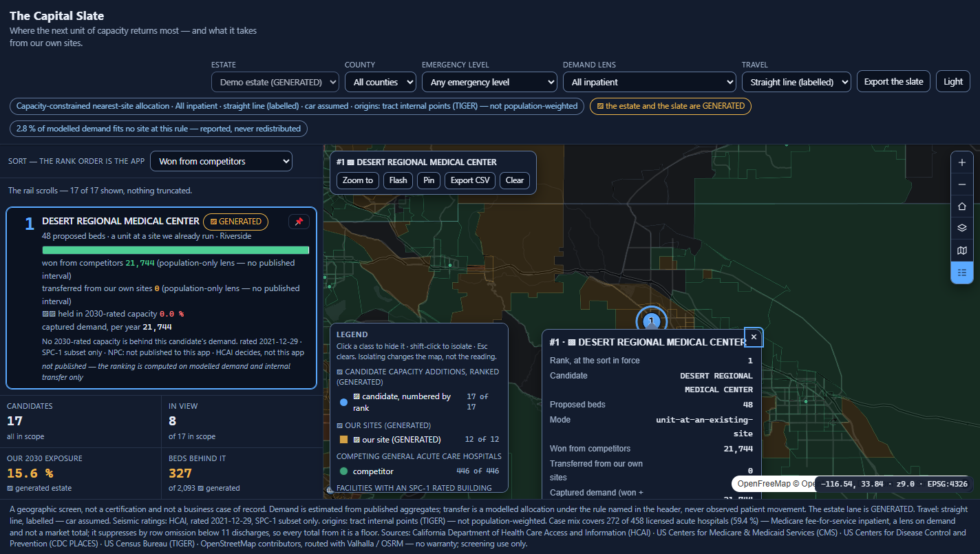Click the LEGEND heading
Screen dimensions: 980x554
(352, 334)
